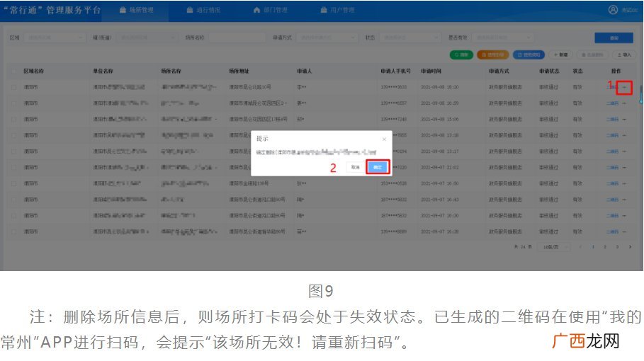This screenshot has height=361, width=644.
Task: Go to pagination page 3
Action: (617, 247)
